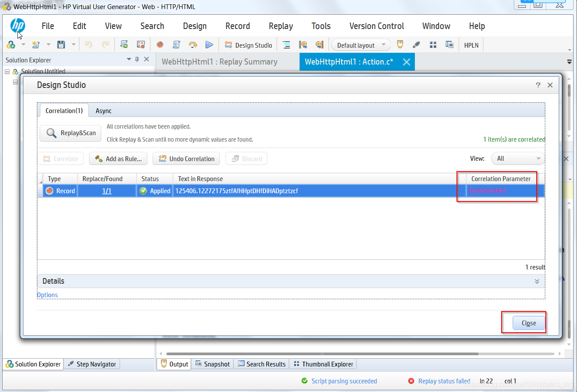
Task: Click the solution management toolbar icon
Action: tap(11, 45)
